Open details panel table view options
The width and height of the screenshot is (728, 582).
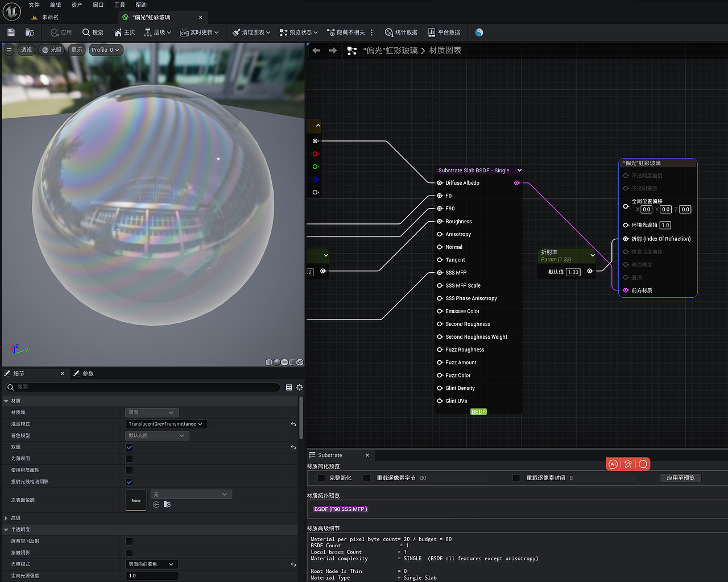point(289,387)
